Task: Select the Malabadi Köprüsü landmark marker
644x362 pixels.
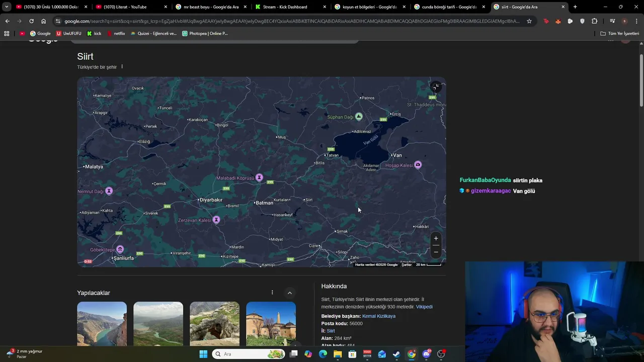Action: [x=259, y=177]
